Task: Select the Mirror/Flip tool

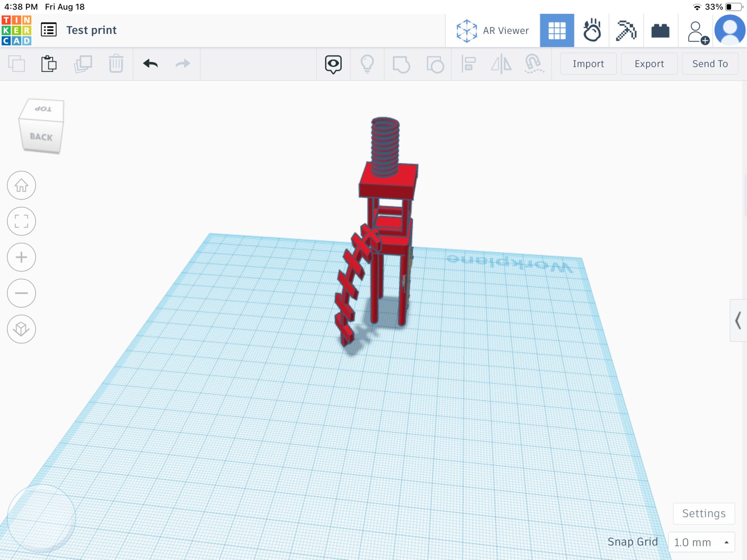Action: coord(501,63)
